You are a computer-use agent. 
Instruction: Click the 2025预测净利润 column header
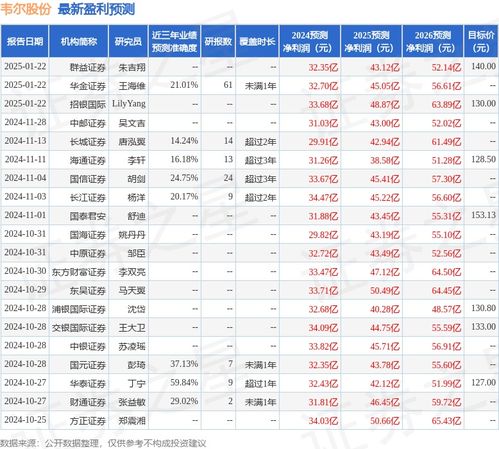click(371, 41)
